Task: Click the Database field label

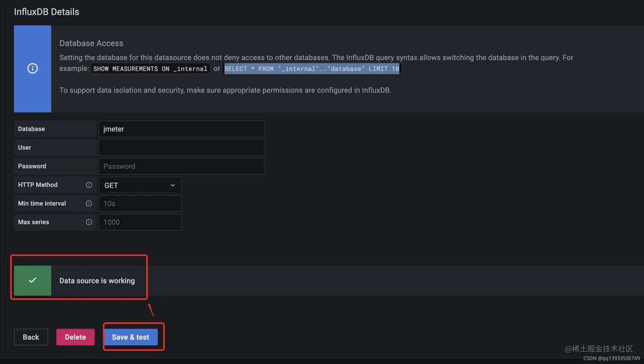Action: click(32, 129)
